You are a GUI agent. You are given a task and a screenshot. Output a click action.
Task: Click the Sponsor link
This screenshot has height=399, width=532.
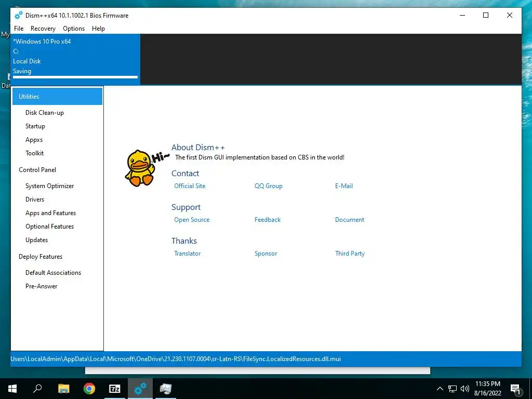265,254
